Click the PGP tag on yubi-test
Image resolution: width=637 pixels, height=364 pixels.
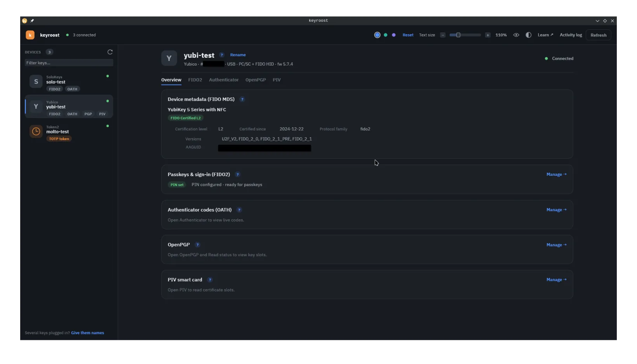tap(88, 114)
